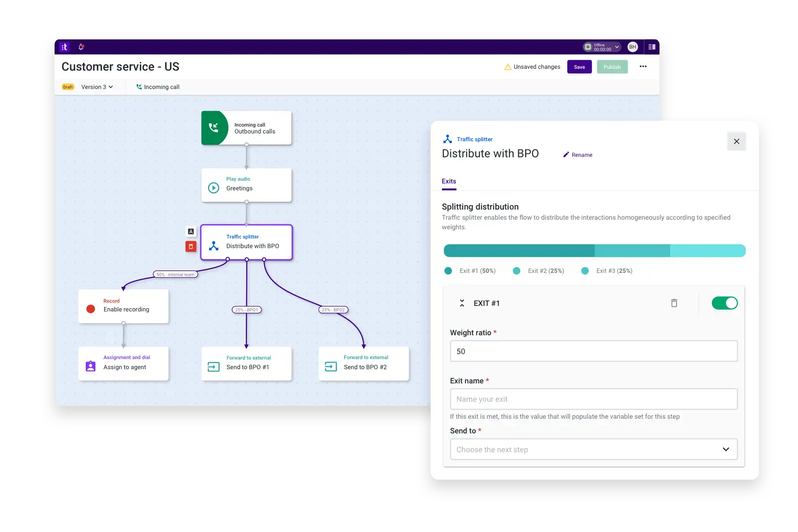This screenshot has width=798, height=532.
Task: Open the notifications bell in the top bar
Action: [x=81, y=47]
